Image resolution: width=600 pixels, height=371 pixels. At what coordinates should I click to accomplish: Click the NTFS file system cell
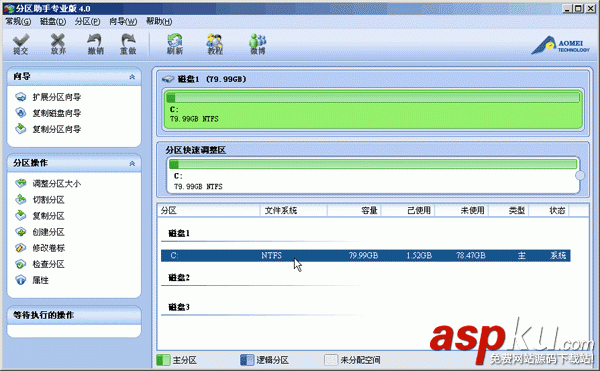[272, 255]
